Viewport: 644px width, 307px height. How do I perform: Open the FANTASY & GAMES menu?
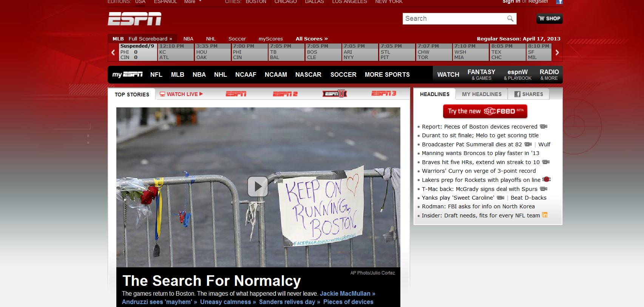tap(481, 74)
